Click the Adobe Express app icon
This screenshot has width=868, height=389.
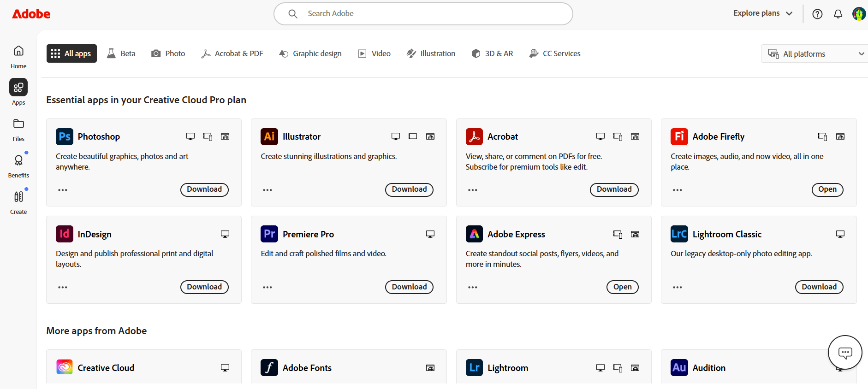[474, 234]
